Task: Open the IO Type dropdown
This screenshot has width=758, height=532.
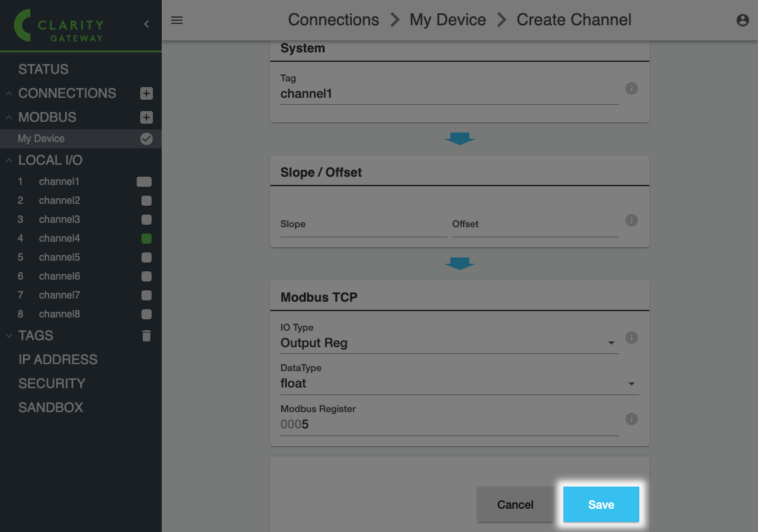Action: point(449,343)
